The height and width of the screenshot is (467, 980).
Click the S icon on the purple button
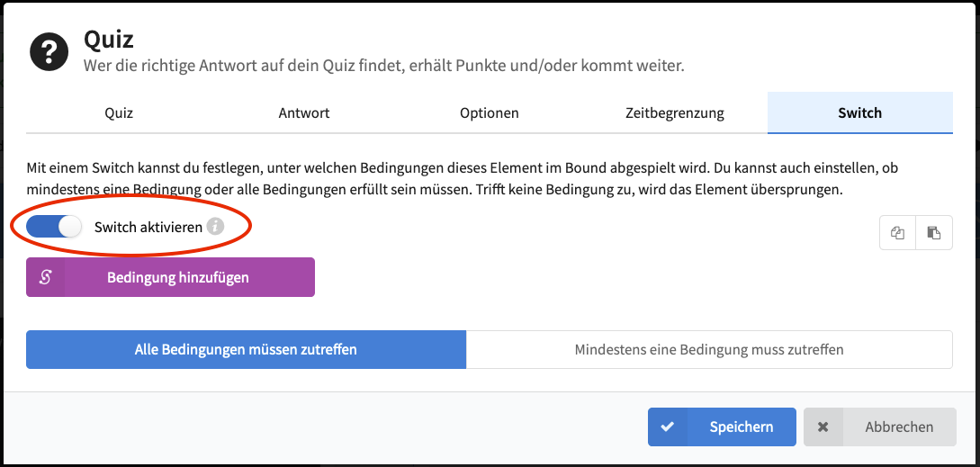pos(45,277)
